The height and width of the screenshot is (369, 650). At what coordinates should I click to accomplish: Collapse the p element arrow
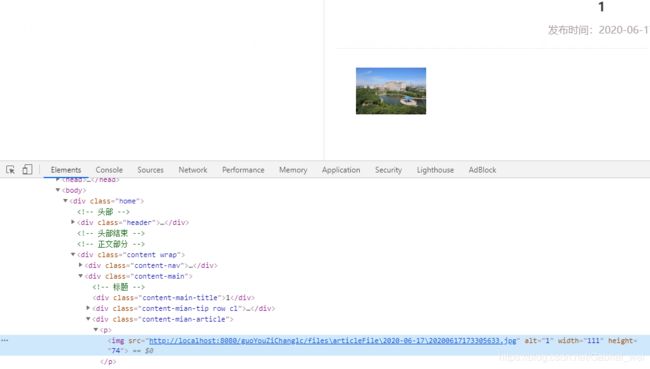96,330
